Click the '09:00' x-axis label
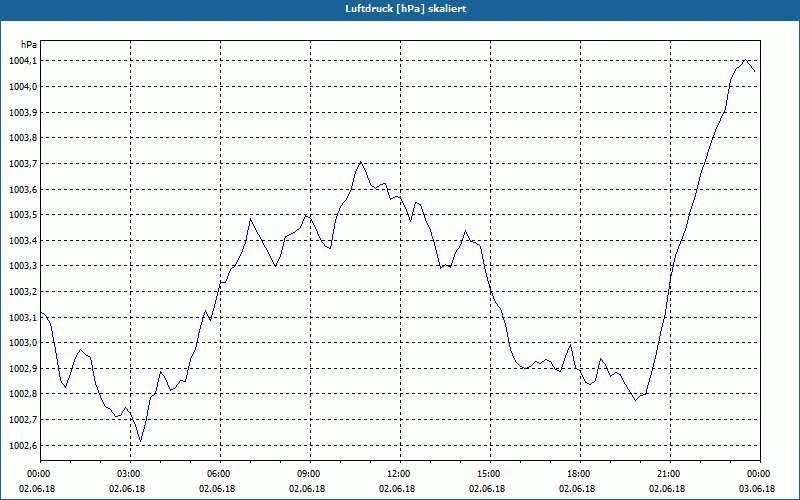800x500 pixels. pos(310,474)
